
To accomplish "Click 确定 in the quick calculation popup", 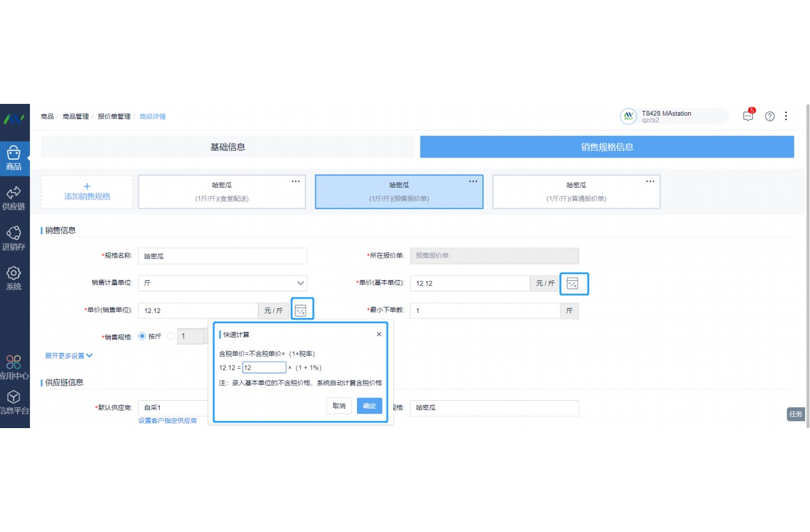I will (x=369, y=406).
